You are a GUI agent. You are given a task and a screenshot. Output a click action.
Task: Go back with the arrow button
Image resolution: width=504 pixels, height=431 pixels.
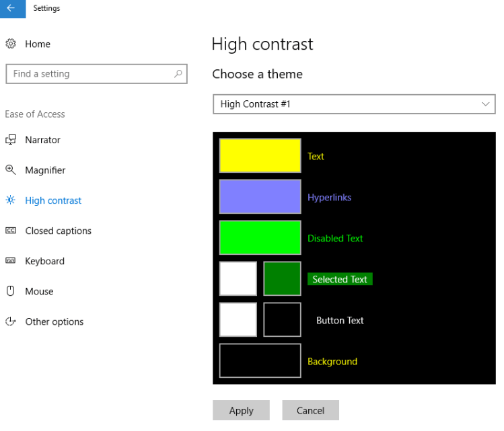tap(13, 9)
